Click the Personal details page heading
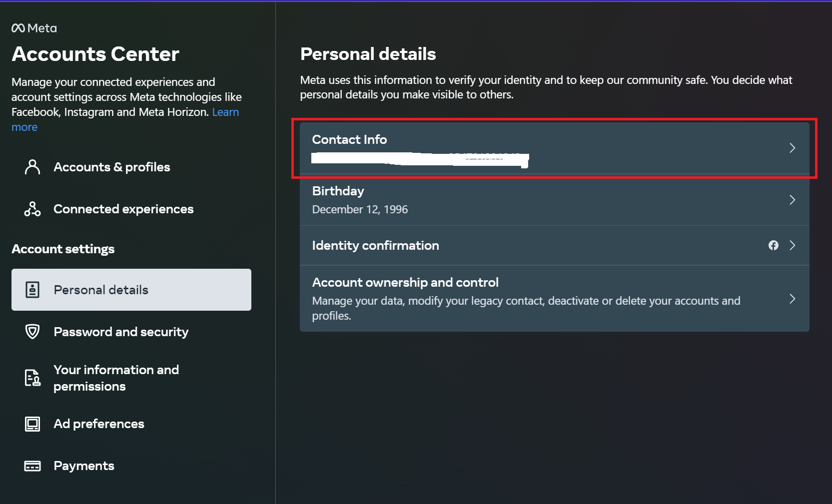Image resolution: width=832 pixels, height=504 pixels. tap(368, 54)
